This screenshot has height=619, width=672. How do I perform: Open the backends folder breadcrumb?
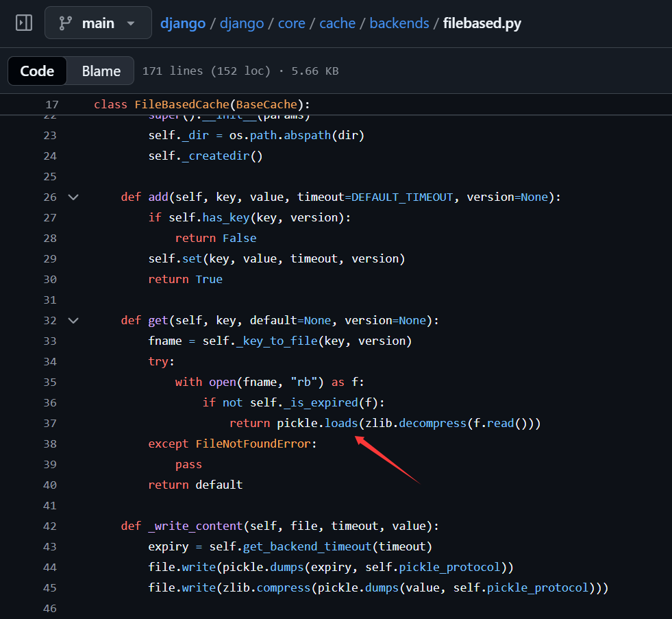tap(399, 23)
